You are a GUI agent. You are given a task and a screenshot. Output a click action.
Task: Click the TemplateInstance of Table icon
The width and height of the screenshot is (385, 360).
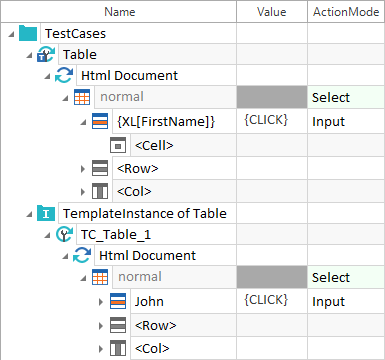point(46,213)
